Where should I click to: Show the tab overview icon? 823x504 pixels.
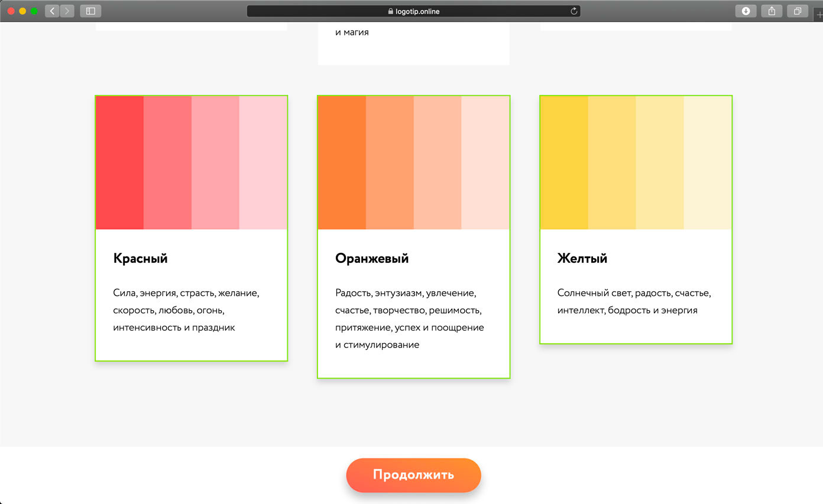(x=798, y=11)
